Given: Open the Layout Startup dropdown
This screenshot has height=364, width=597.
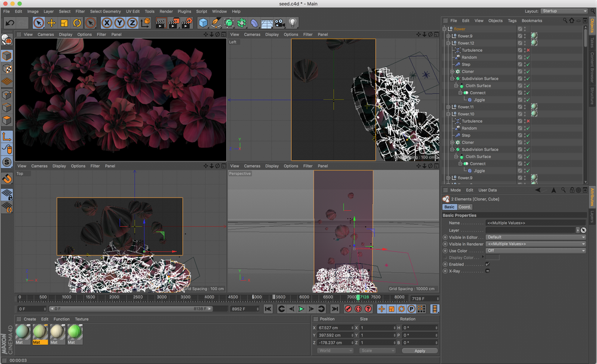Looking at the screenshot, I should (564, 11).
